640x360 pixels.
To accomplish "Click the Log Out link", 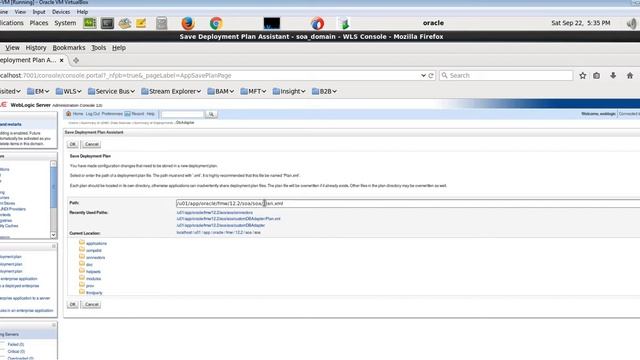I will point(93,114).
